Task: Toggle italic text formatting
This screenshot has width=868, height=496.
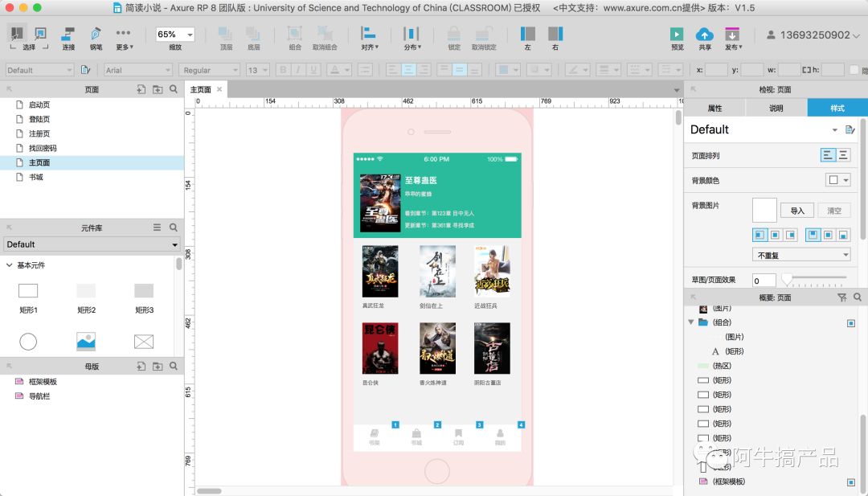Action: (x=298, y=70)
